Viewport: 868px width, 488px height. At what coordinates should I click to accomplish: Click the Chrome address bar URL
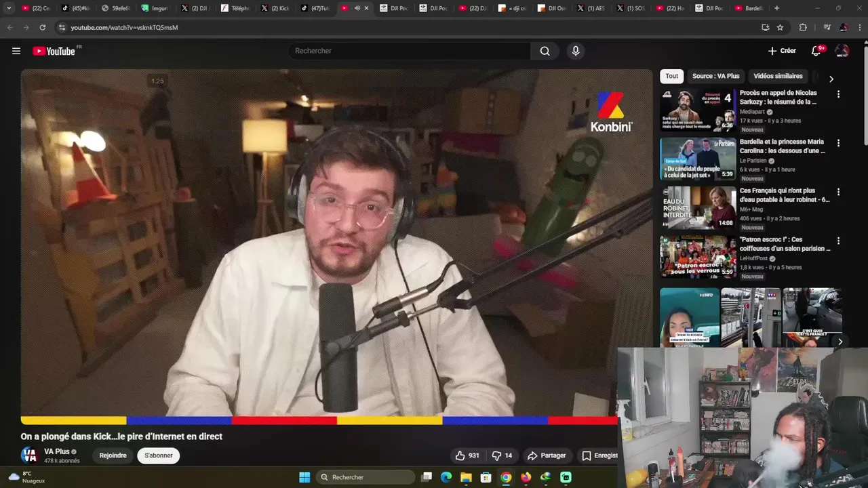point(124,27)
